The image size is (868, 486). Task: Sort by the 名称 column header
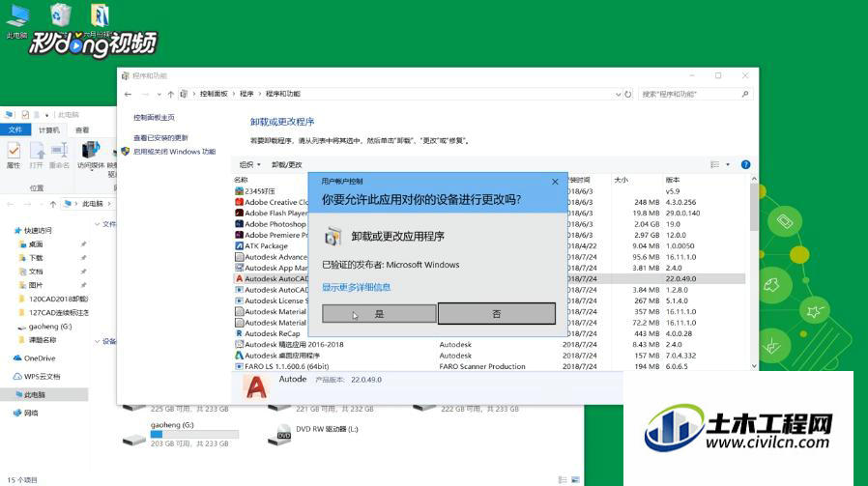tap(241, 180)
